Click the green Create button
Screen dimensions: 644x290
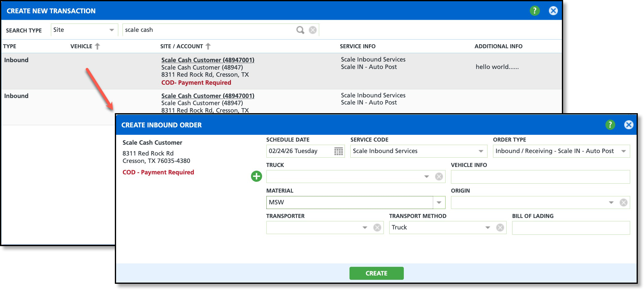click(x=376, y=273)
